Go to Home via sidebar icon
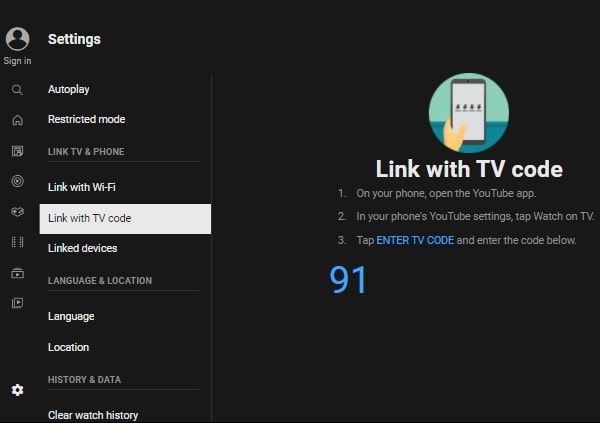The height and width of the screenshot is (423, 600). [17, 120]
